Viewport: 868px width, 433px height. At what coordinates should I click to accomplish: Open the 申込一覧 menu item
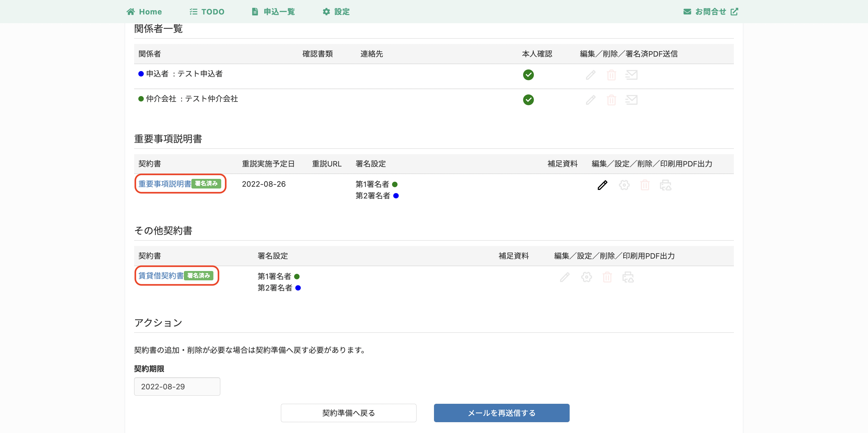point(273,12)
